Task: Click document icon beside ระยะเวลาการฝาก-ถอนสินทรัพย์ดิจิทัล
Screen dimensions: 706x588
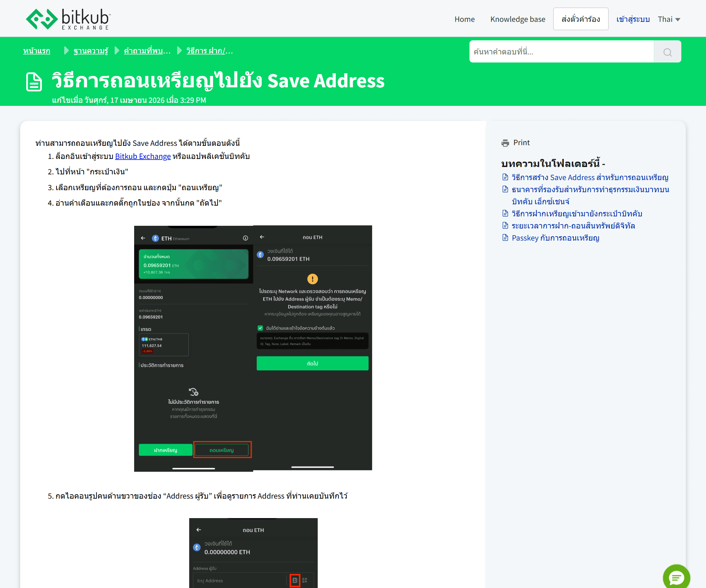Action: 505,225
